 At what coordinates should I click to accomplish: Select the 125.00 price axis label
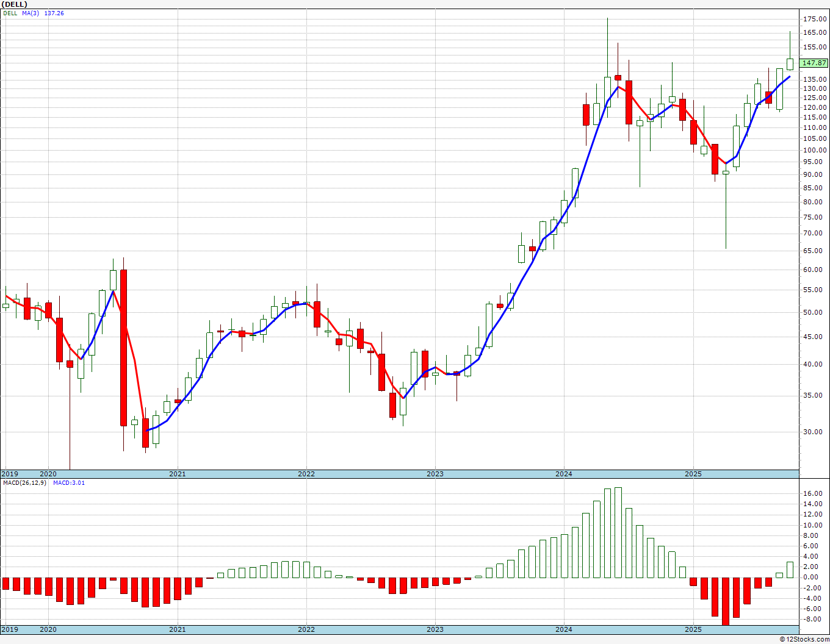tap(815, 98)
